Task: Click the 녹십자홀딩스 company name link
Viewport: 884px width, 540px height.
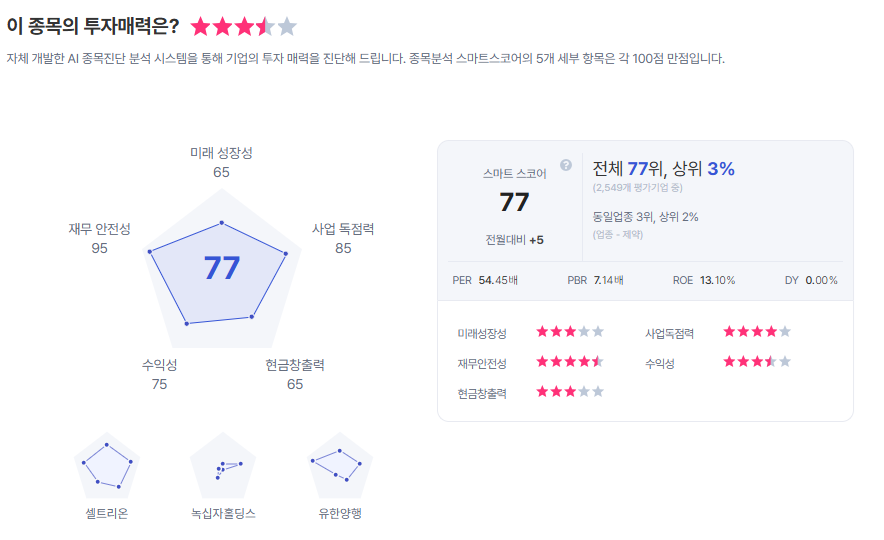Action: click(x=224, y=514)
